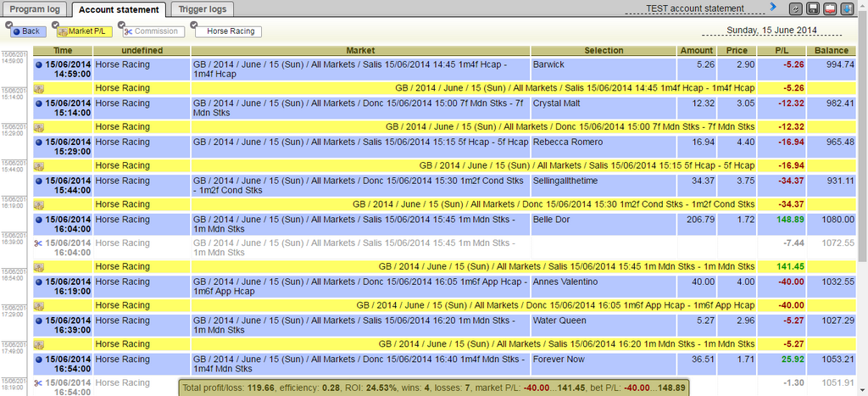Click the Total profit/loss summary bar
868x396 pixels.
click(x=434, y=388)
